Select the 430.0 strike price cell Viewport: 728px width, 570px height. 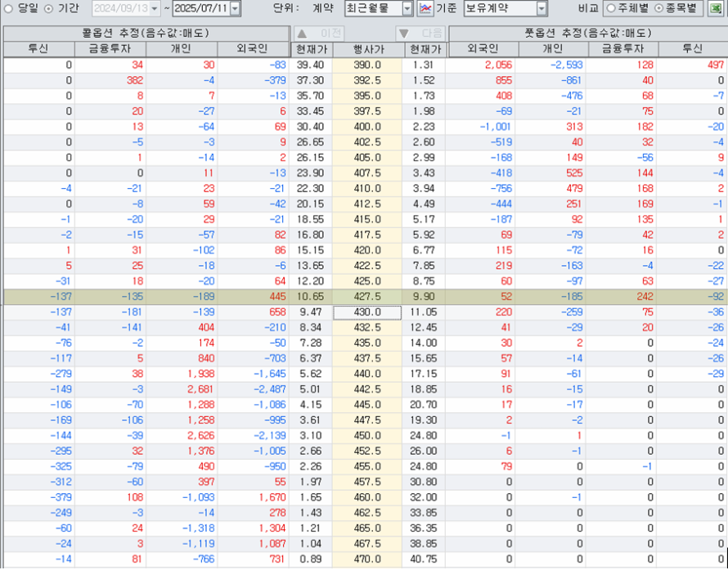(367, 312)
